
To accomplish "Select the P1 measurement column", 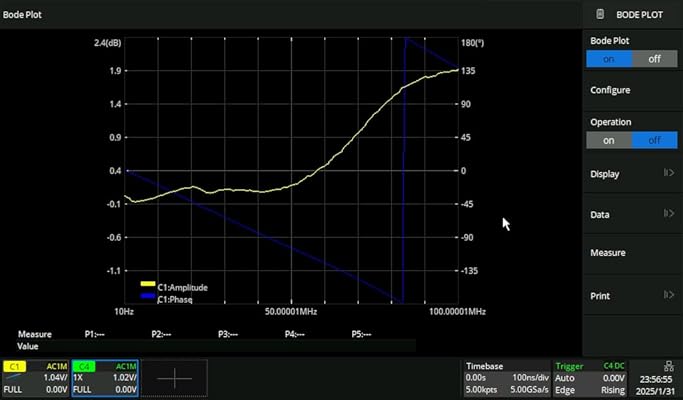I will 95,334.
